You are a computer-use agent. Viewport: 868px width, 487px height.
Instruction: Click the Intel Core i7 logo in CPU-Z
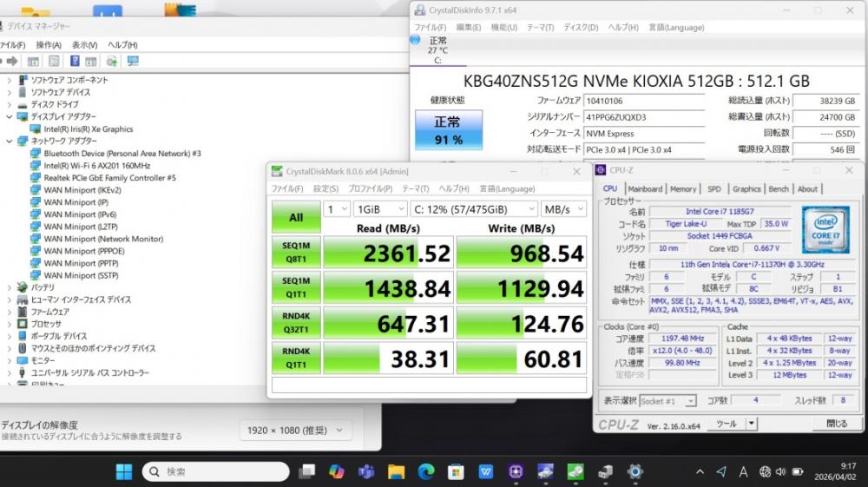(825, 229)
